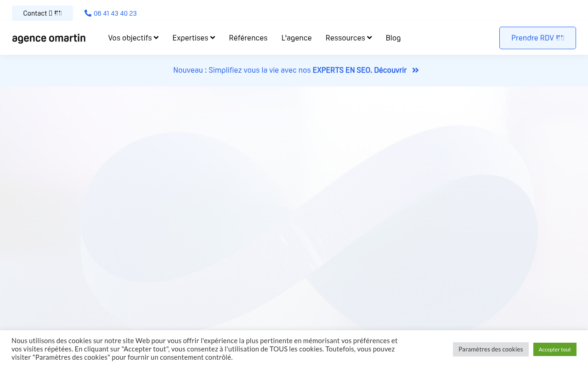Call the number 06 41 43 40 23
Image resolution: width=588 pixels, height=368 pixels.
coord(115,13)
